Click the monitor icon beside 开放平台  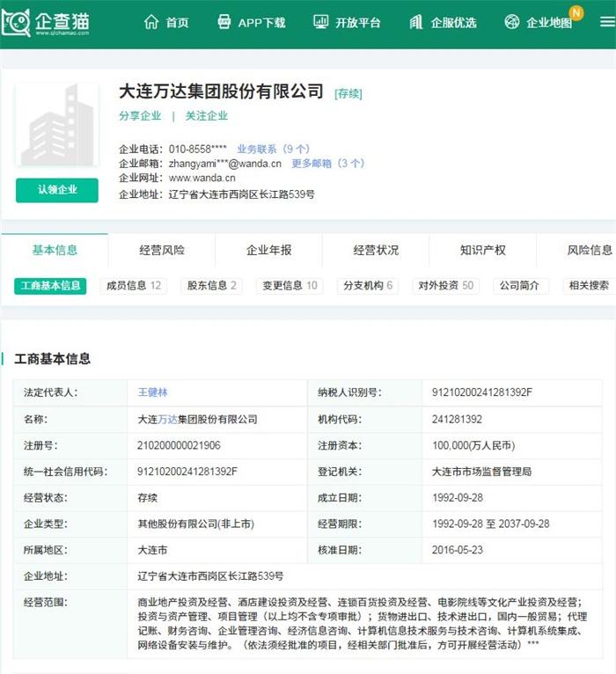320,21
